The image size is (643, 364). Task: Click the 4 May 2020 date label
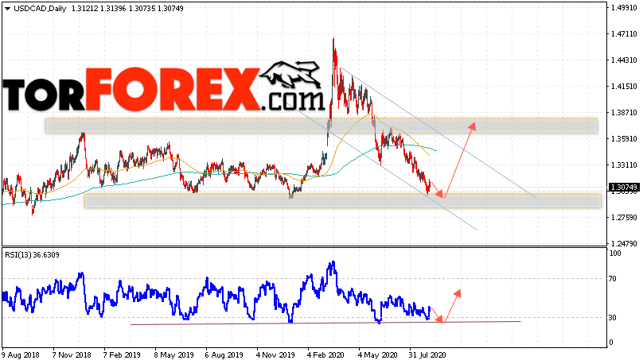[377, 354]
